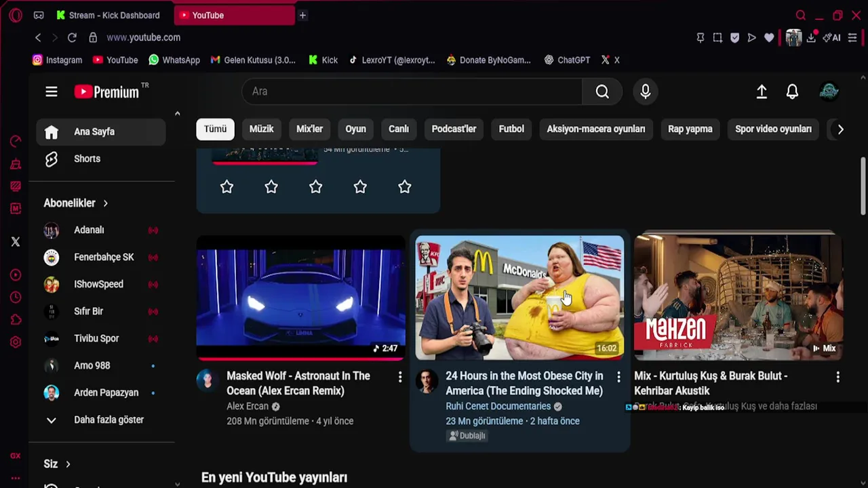868x488 pixels.
Task: Expand the Siz section
Action: 58,464
